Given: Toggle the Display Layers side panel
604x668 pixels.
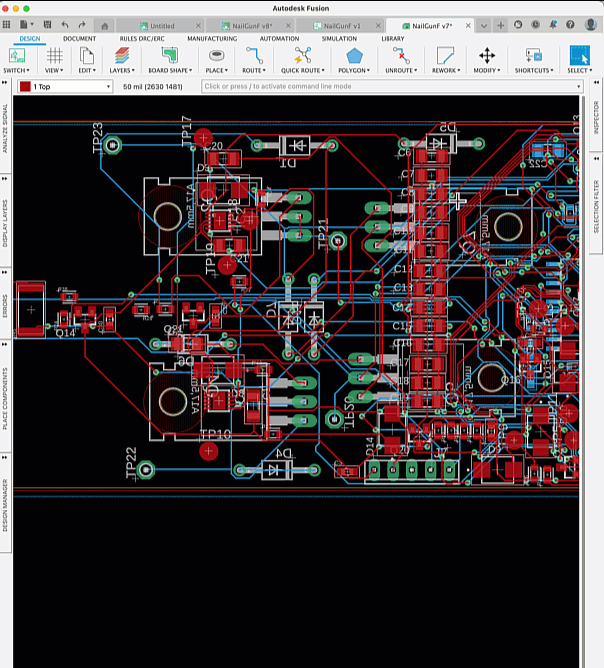Looking at the screenshot, I should click(x=6, y=221).
